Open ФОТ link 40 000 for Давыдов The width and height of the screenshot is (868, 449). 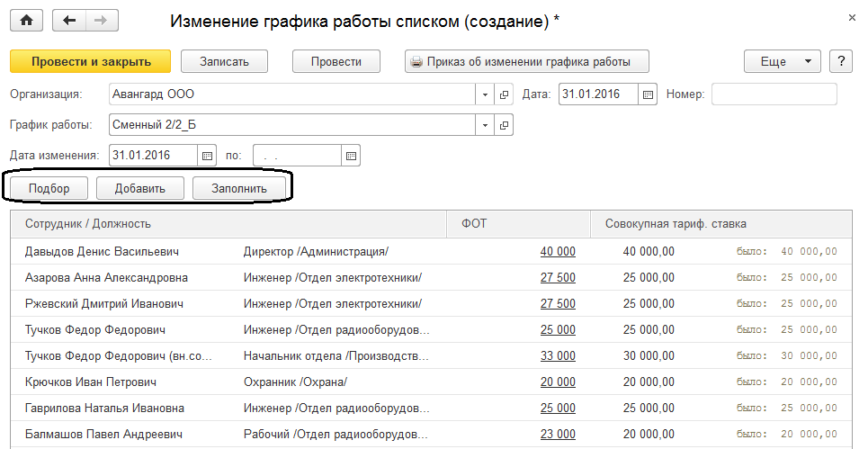[558, 251]
